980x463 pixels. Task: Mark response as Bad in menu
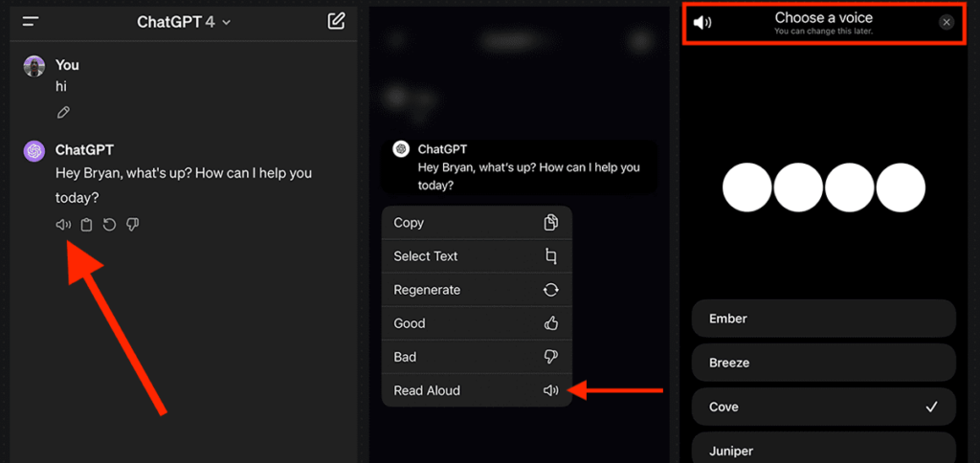[x=477, y=357]
